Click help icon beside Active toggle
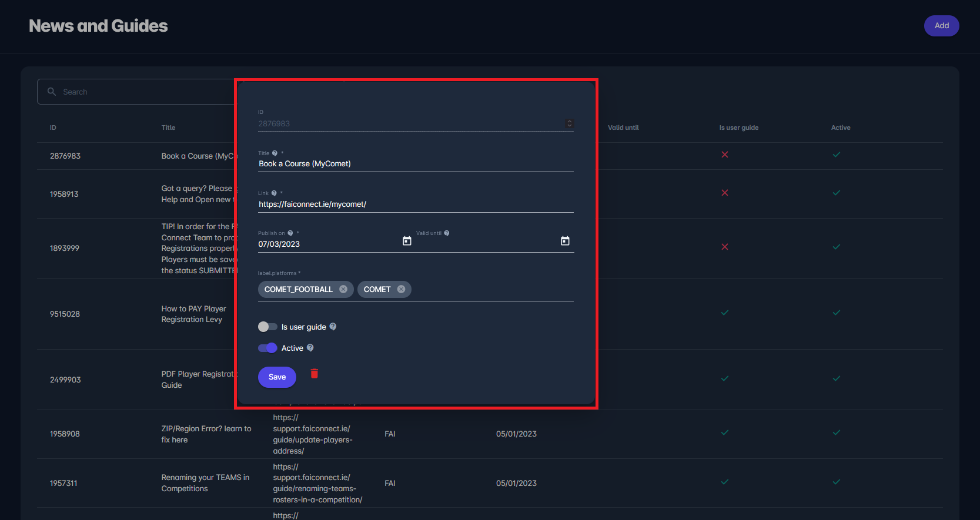This screenshot has height=520, width=980. pos(310,348)
